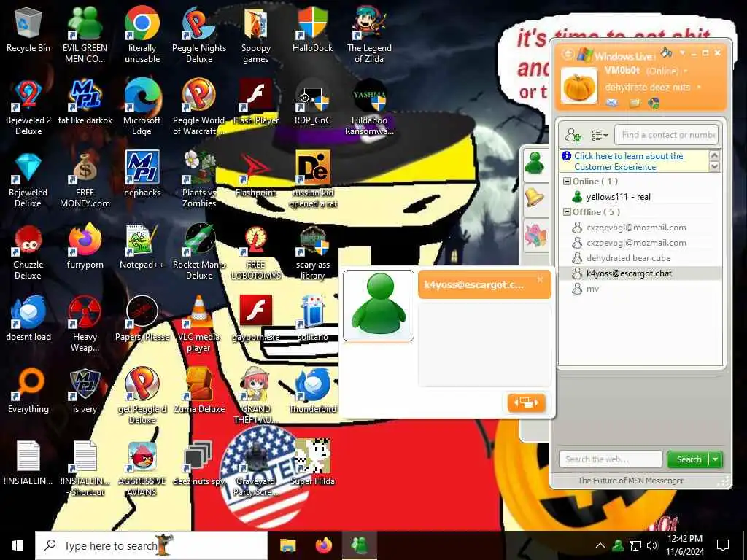
Task: Open Zuma Deluxe shortcut
Action: click(x=198, y=391)
